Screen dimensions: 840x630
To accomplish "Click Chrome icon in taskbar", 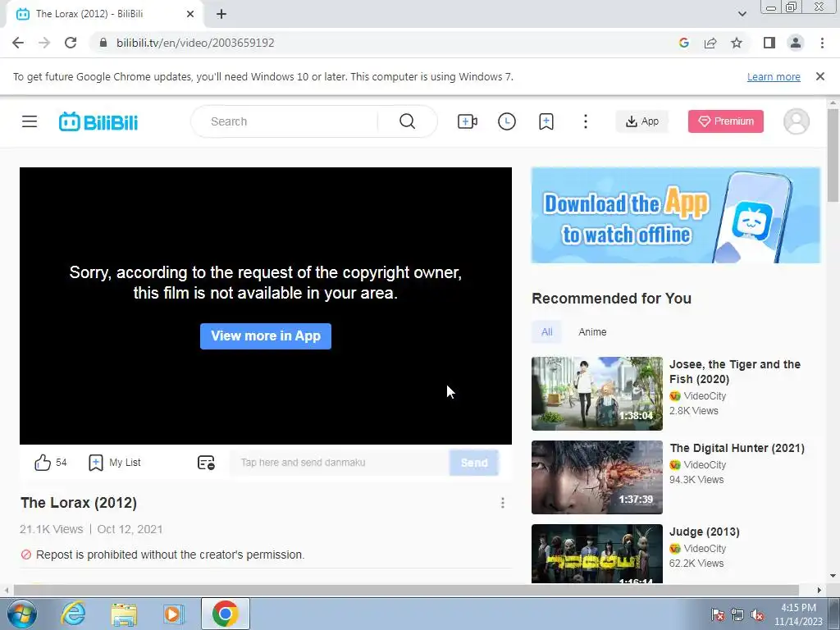I will click(225, 614).
